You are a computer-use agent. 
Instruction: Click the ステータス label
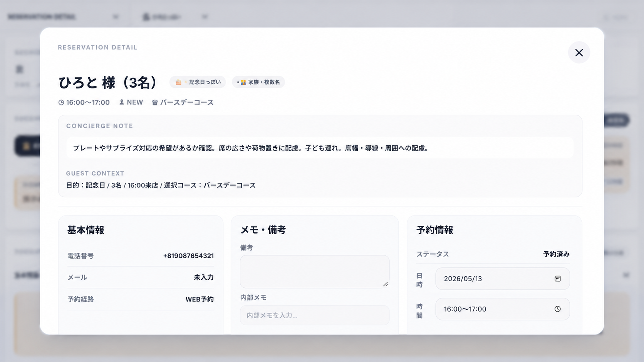click(x=433, y=254)
